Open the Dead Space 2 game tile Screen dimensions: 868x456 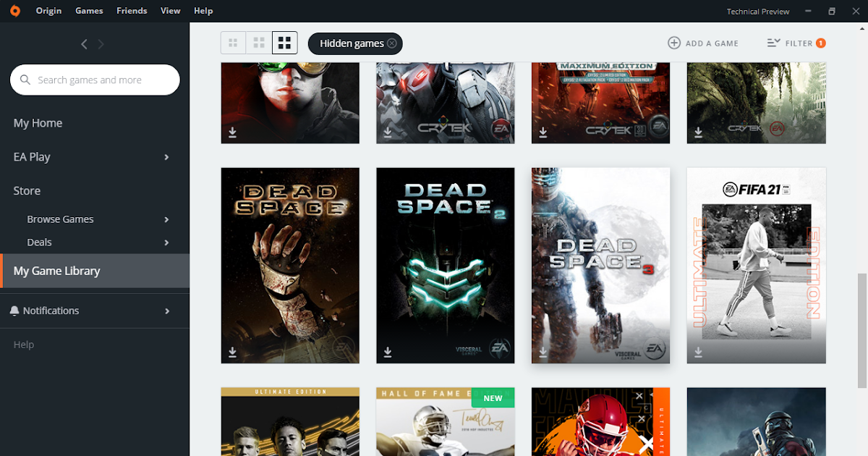pos(446,266)
